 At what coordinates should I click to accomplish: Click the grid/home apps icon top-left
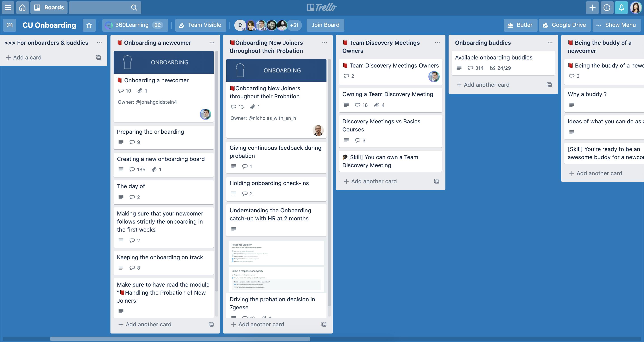[x=8, y=7]
